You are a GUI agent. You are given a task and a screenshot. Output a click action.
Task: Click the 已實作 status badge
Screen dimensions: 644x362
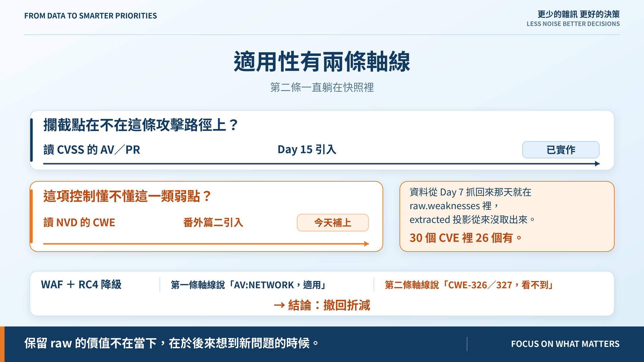[561, 149]
